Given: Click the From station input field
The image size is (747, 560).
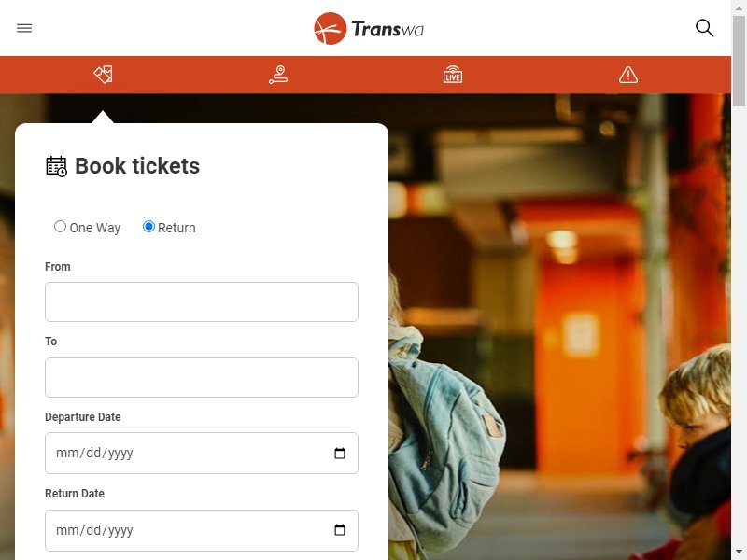Looking at the screenshot, I should pyautogui.click(x=202, y=301).
